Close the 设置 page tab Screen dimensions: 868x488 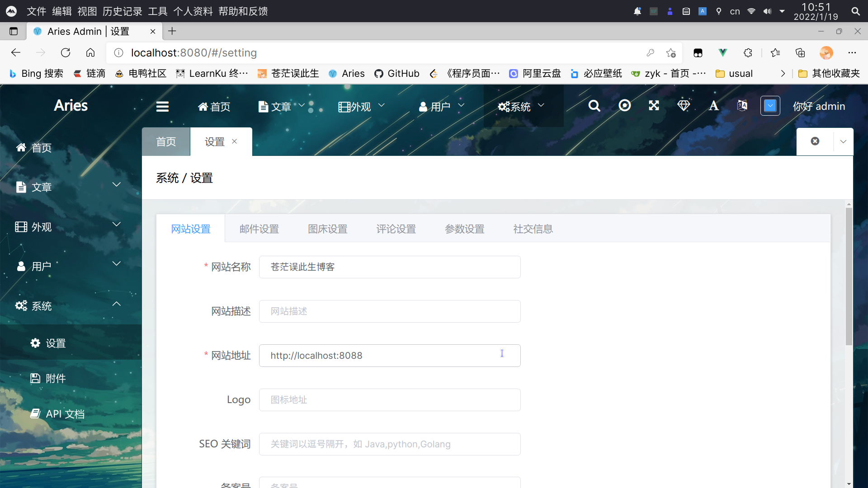[235, 141]
